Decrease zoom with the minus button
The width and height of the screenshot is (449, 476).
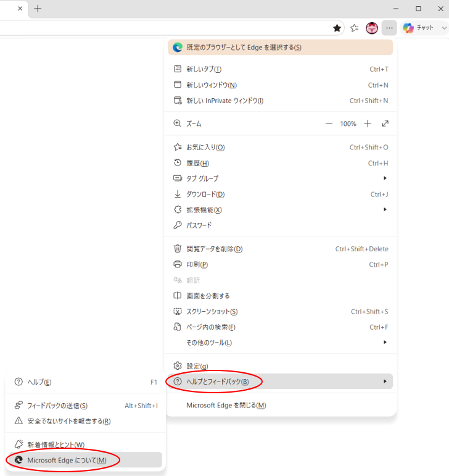(x=329, y=123)
